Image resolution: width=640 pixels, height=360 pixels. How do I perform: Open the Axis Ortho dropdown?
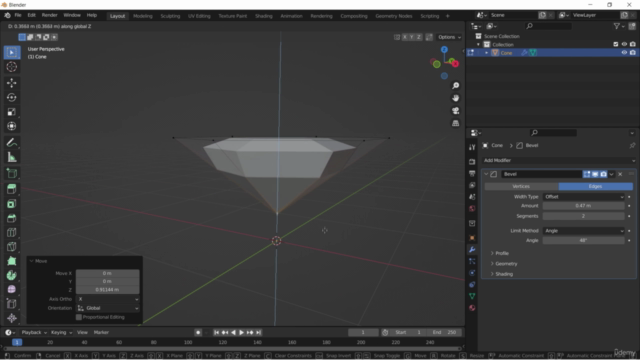point(108,299)
